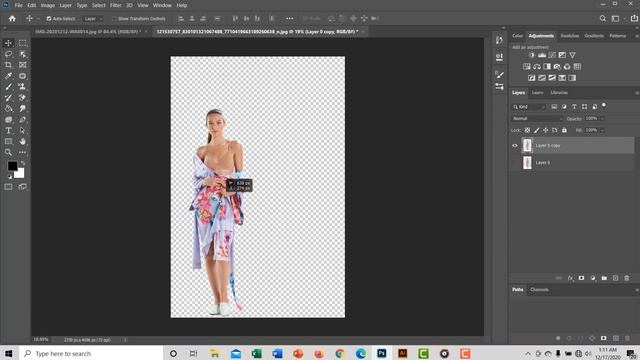Select the Horizontal Type tool
Image resolution: width=640 pixels, height=360 pixels.
[x=8, y=131]
